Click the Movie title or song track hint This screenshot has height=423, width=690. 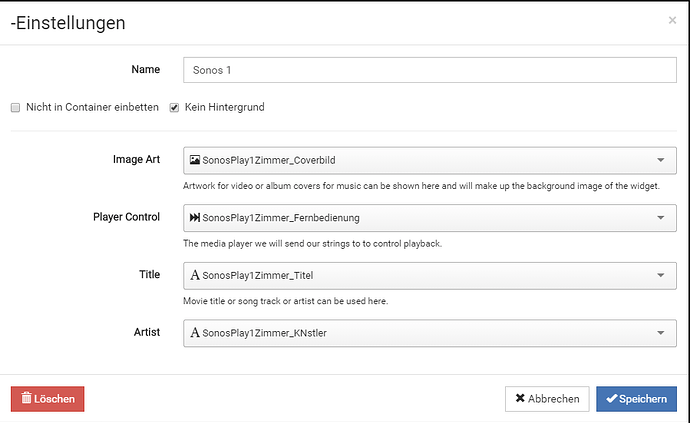[286, 302]
